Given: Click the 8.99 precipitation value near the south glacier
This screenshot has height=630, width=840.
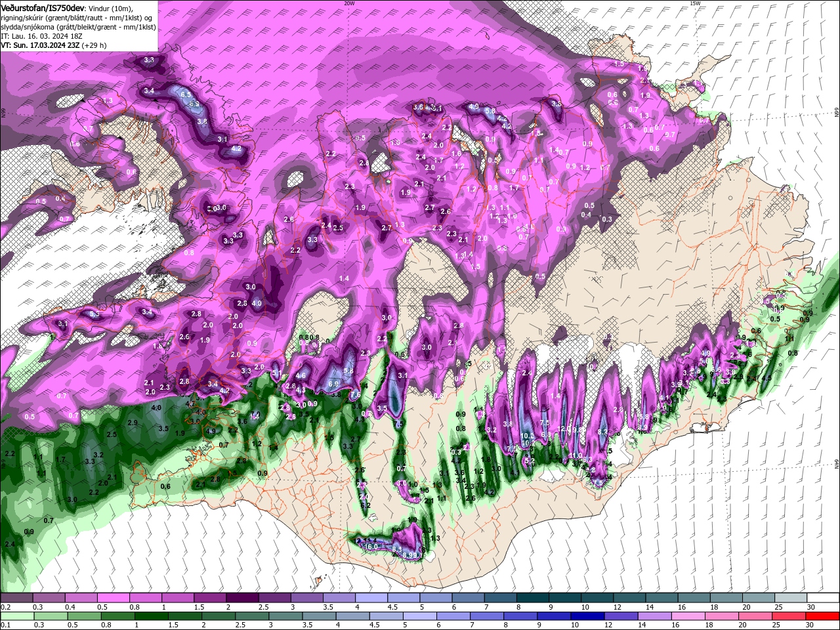Looking at the screenshot, I should (410, 555).
